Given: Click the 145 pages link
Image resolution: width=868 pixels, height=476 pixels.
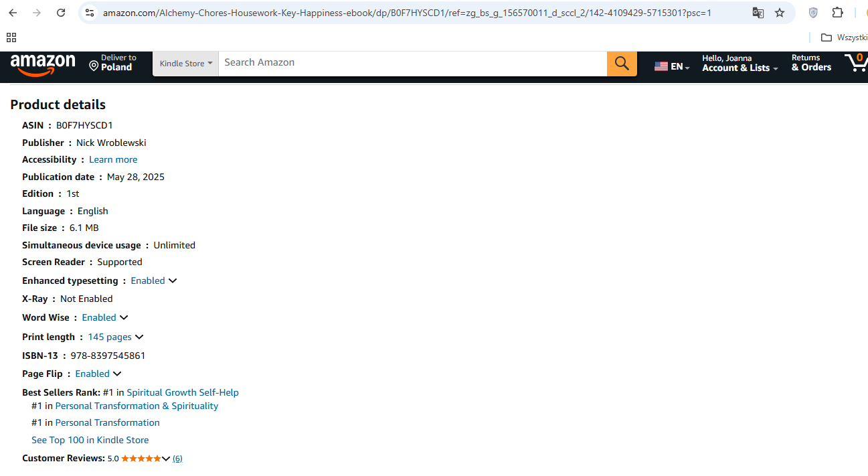Looking at the screenshot, I should click(x=110, y=337).
